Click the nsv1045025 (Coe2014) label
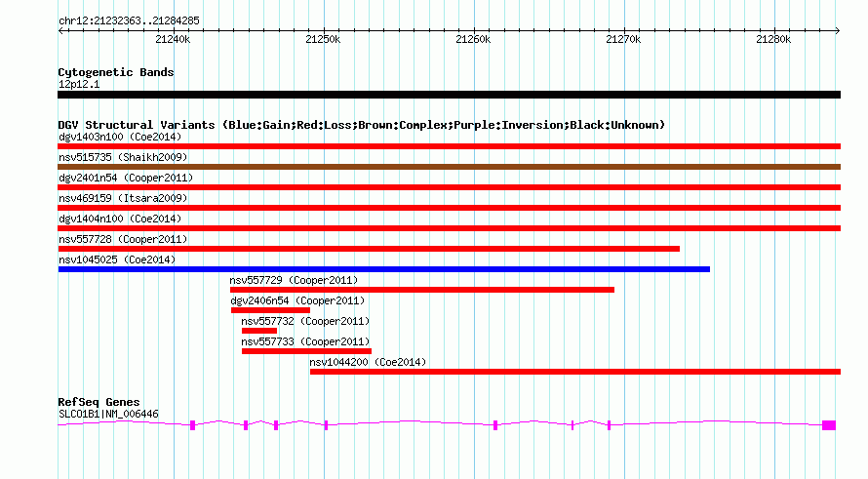The image size is (868, 479). (x=117, y=259)
